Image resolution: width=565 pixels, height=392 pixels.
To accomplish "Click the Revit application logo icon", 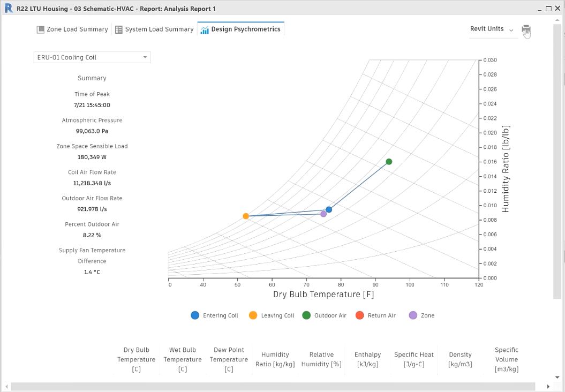I will [x=9, y=8].
